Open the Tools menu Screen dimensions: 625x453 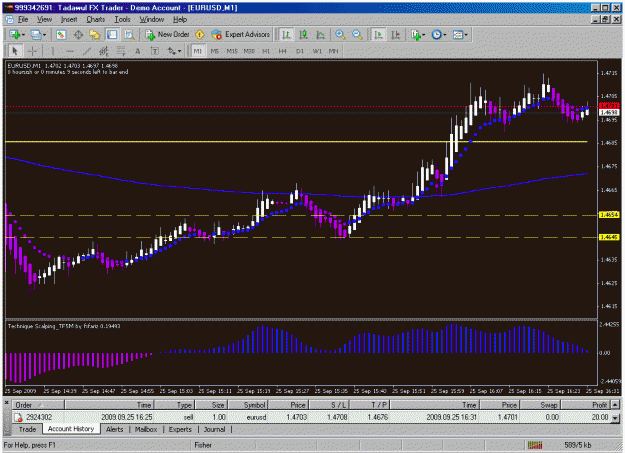pos(122,19)
